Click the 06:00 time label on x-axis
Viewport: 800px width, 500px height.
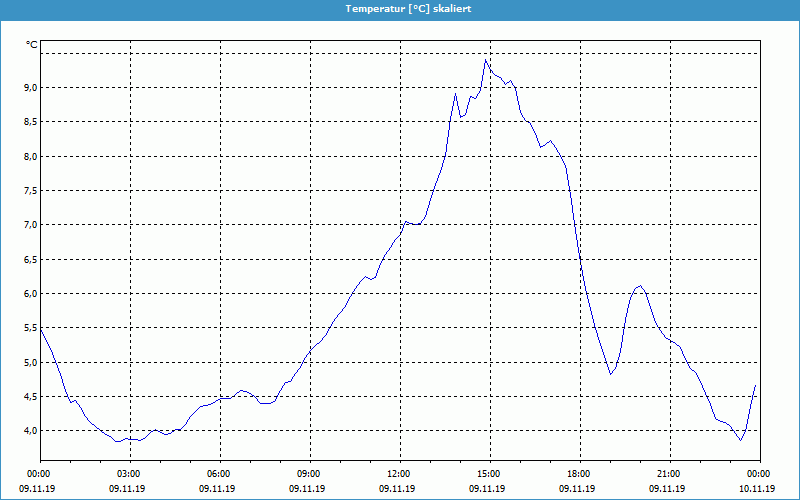coord(219,474)
